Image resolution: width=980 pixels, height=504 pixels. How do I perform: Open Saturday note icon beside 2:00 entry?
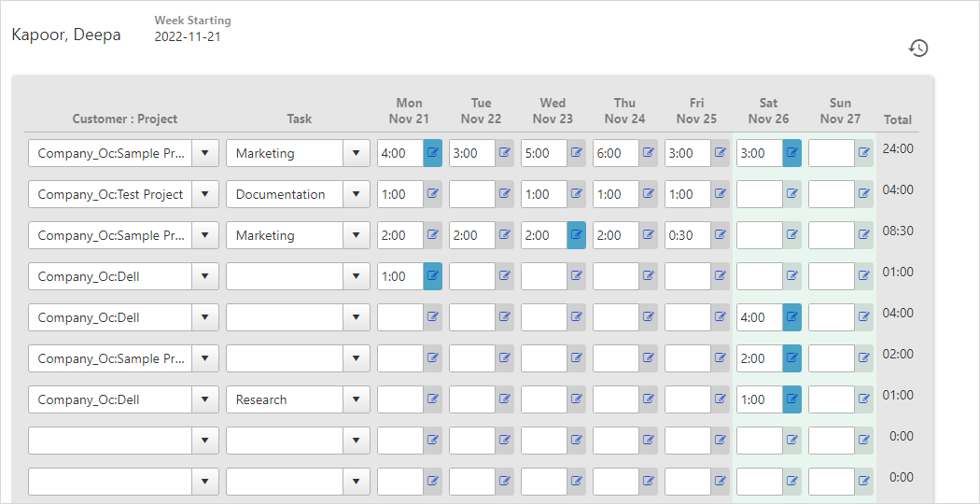coord(791,358)
